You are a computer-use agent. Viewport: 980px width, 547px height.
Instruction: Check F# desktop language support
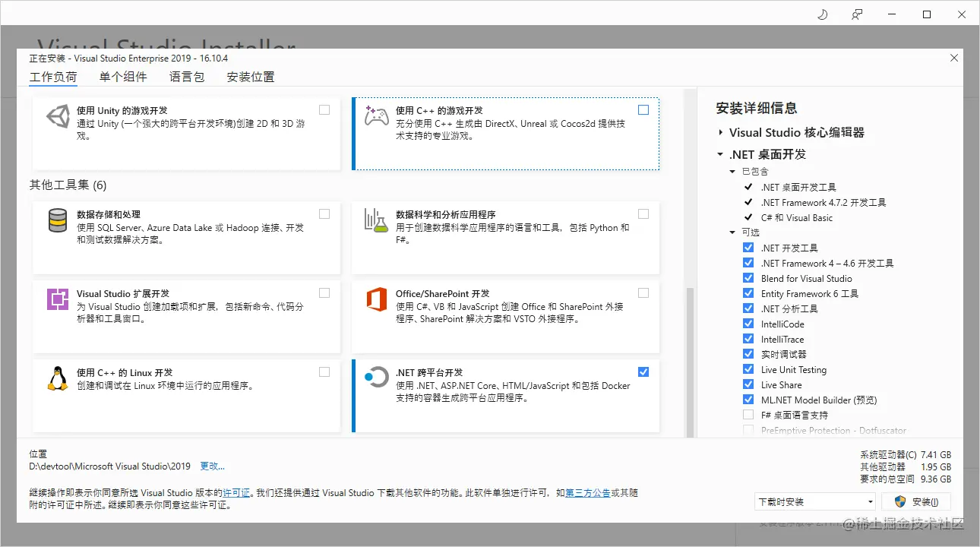tap(748, 415)
